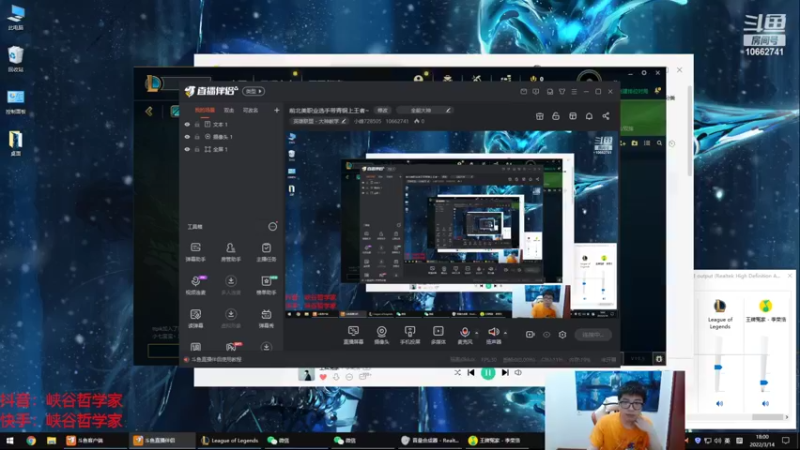Viewport: 800px width, 450px height.
Task: Select the 文本 1 source row
Action: click(x=231, y=124)
